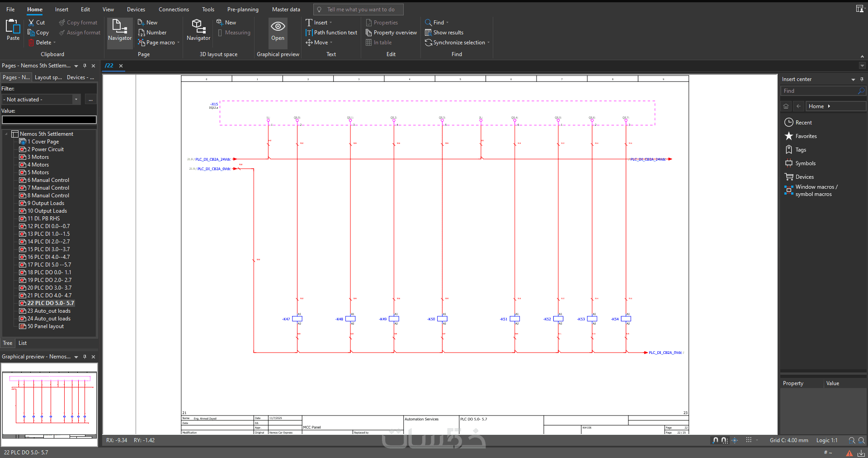Image resolution: width=868 pixels, height=458 pixels.
Task: Toggle design mode crosshair icon
Action: pyautogui.click(x=735, y=440)
